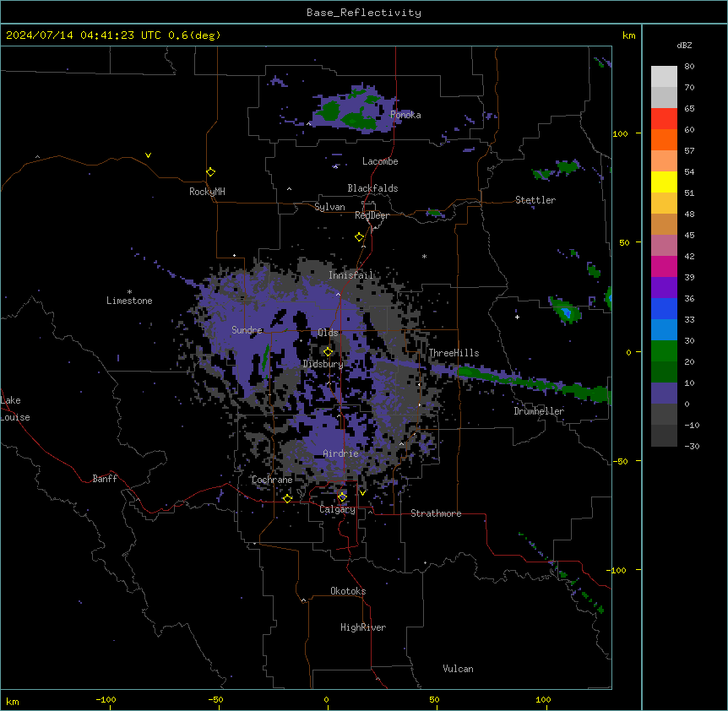Click the purple swatch between 39 and 36
This screenshot has height=711, width=728.
click(664, 287)
